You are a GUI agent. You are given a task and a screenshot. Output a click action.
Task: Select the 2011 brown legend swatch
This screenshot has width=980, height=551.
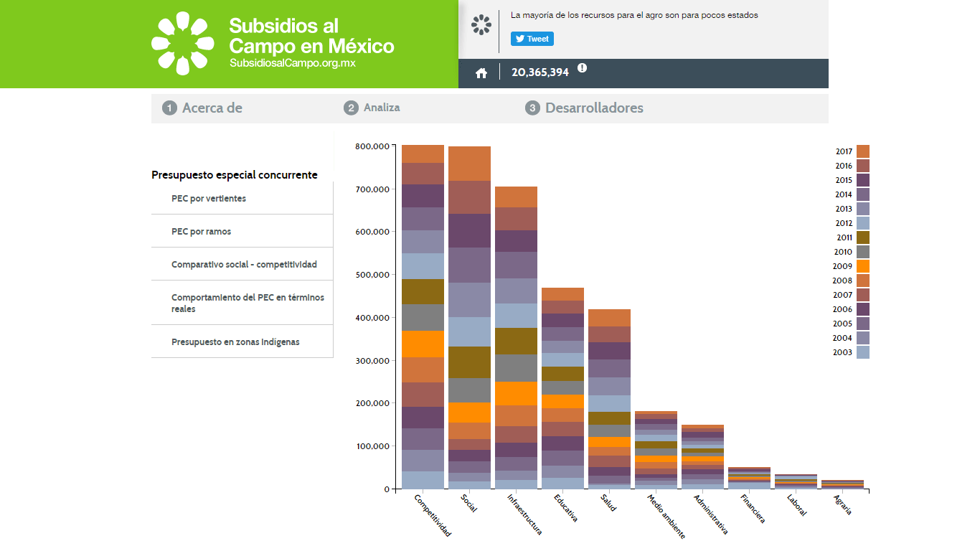tap(863, 237)
